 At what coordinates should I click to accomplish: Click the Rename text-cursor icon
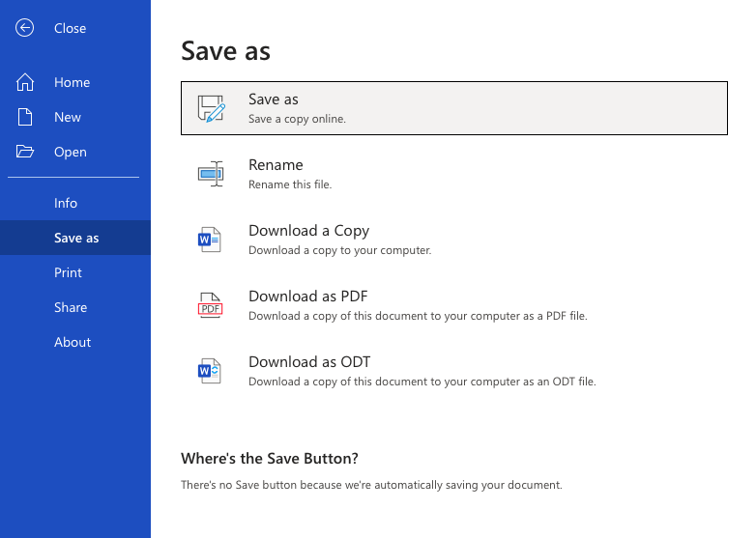click(x=211, y=174)
